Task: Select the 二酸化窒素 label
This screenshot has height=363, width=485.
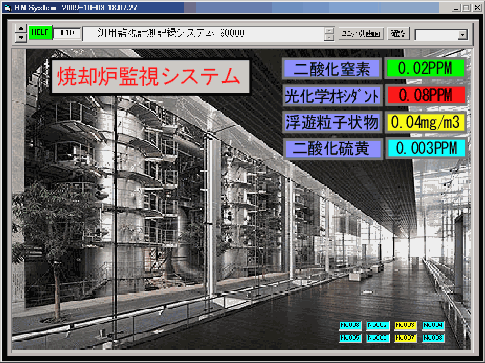Action: pos(332,69)
